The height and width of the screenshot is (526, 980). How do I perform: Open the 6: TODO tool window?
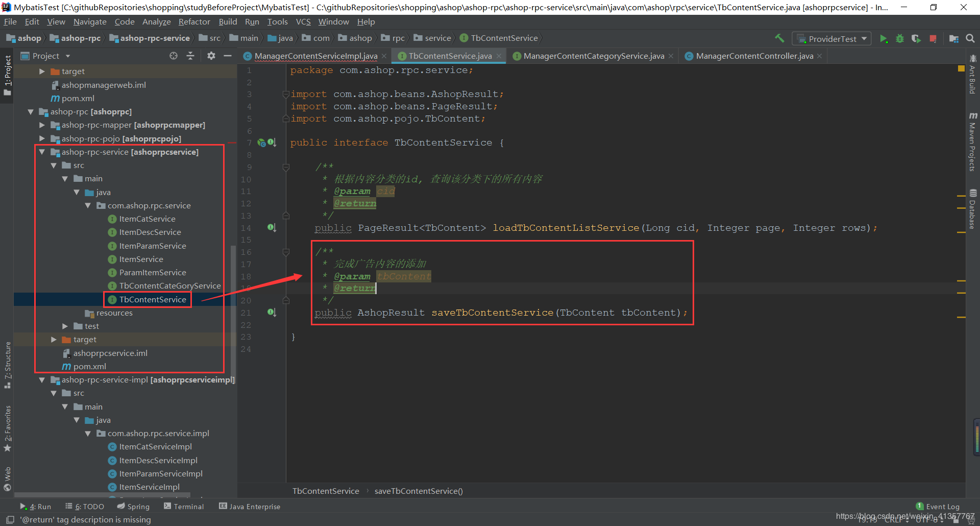pos(85,506)
